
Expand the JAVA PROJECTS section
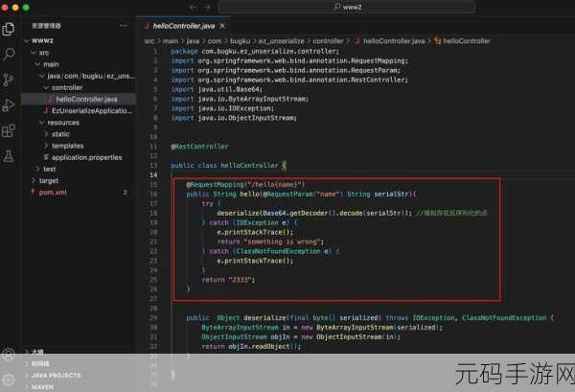[56, 375]
